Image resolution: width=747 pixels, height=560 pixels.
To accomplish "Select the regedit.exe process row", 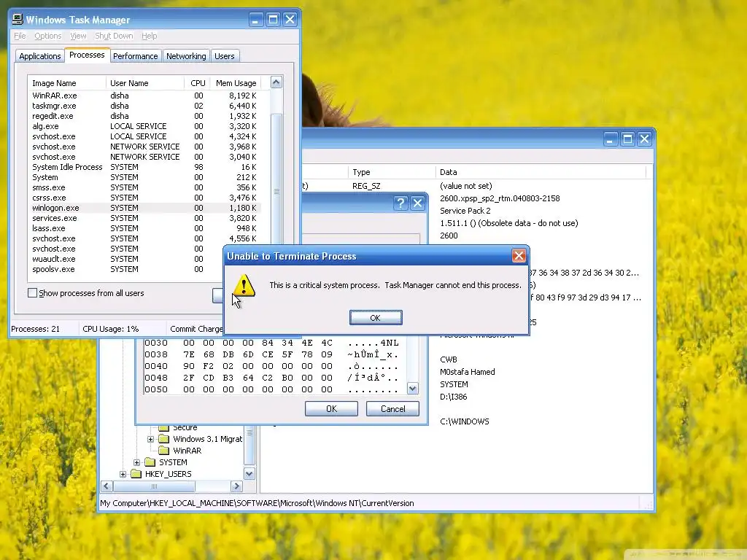I will click(x=144, y=116).
